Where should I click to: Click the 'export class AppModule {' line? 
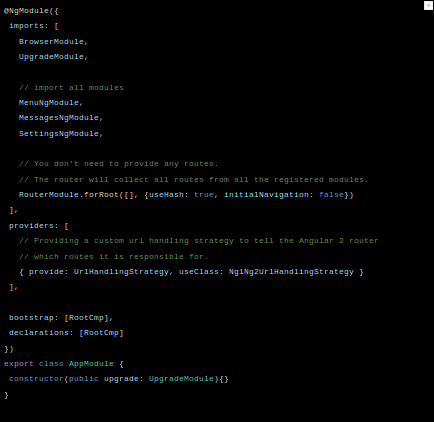64,364
